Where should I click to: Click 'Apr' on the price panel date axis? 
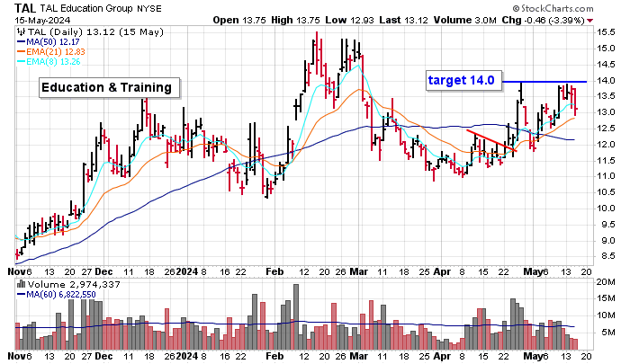tap(442, 272)
